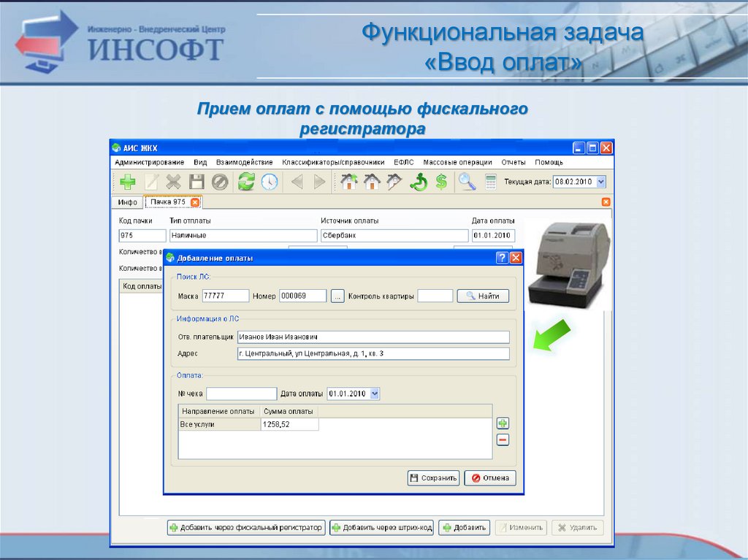Click the batch Дата оплаты field 01.01.2010
The width and height of the screenshot is (748, 560).
(x=493, y=236)
